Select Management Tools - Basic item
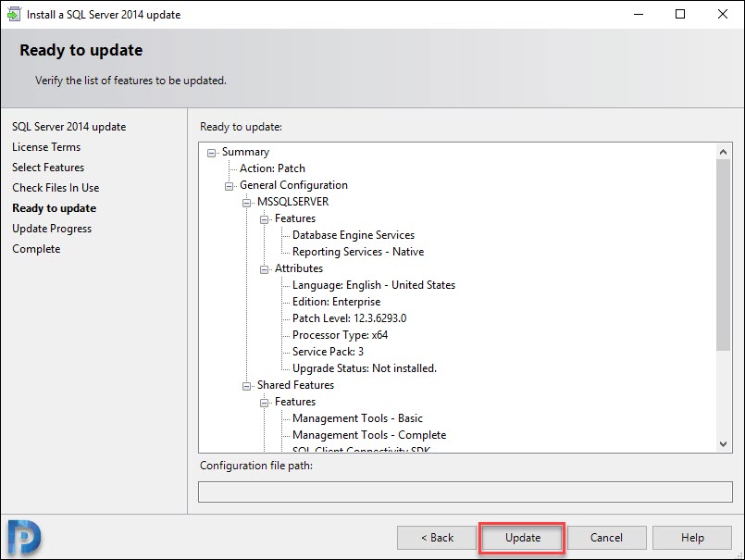Viewport: 745px width, 560px height. (x=357, y=417)
